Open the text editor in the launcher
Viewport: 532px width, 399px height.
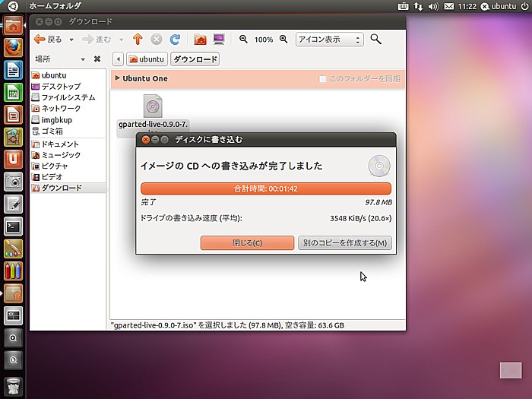tap(13, 204)
